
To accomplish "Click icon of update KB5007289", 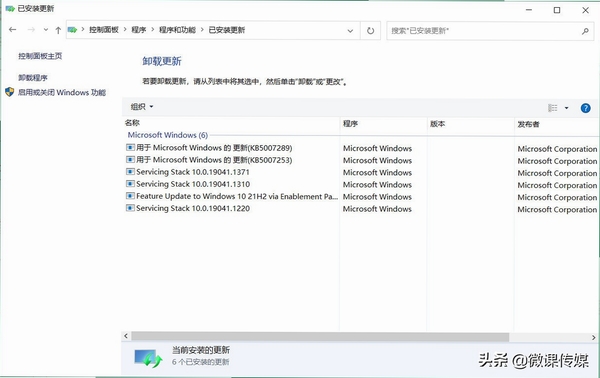I will [x=130, y=147].
